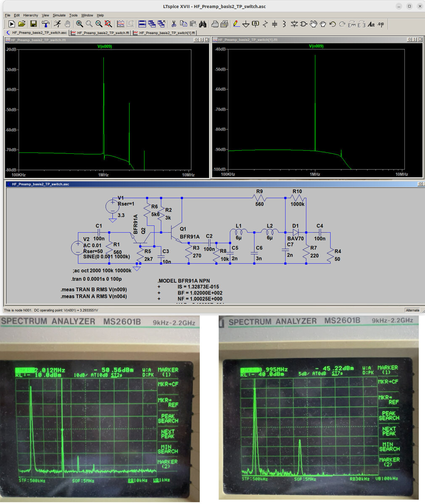The image size is (425, 504).
Task: Place a Ground symbol tool
Action: (246, 24)
